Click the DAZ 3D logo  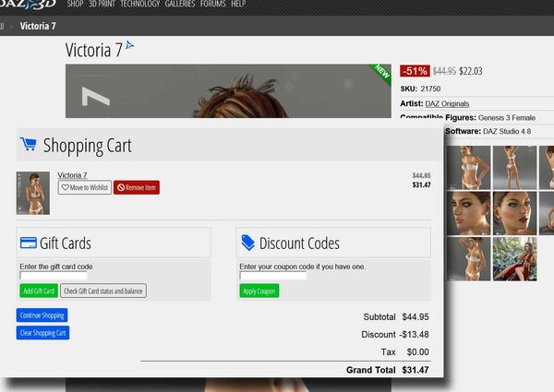tap(28, 4)
